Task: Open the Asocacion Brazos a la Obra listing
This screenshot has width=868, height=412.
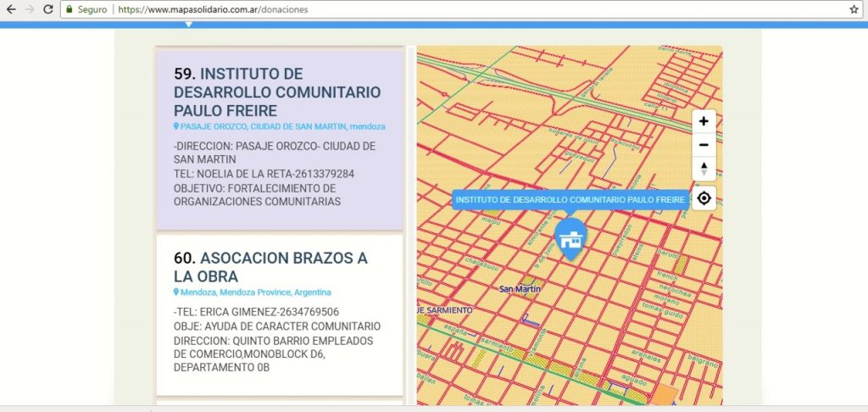Action: click(271, 267)
